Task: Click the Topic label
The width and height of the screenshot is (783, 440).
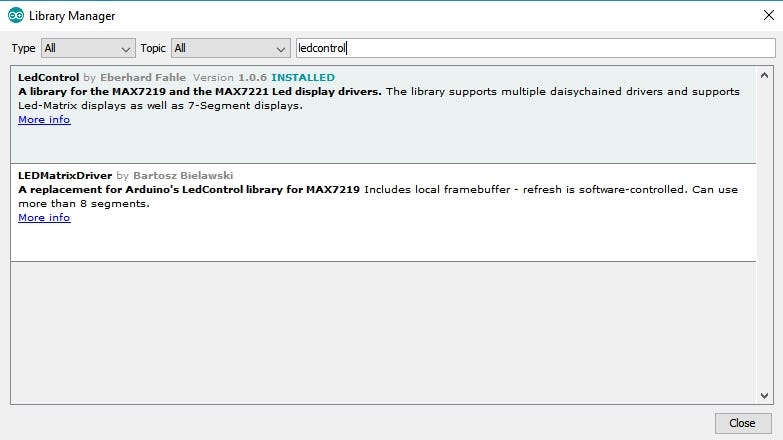Action: (153, 48)
